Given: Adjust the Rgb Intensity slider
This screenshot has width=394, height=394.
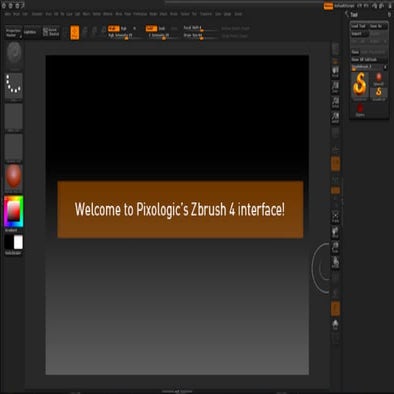Looking at the screenshot, I should [x=126, y=36].
